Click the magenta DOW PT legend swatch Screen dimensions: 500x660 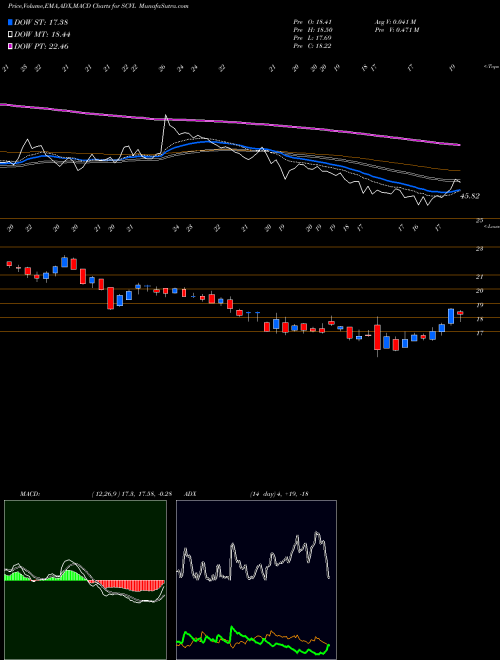(11, 46)
